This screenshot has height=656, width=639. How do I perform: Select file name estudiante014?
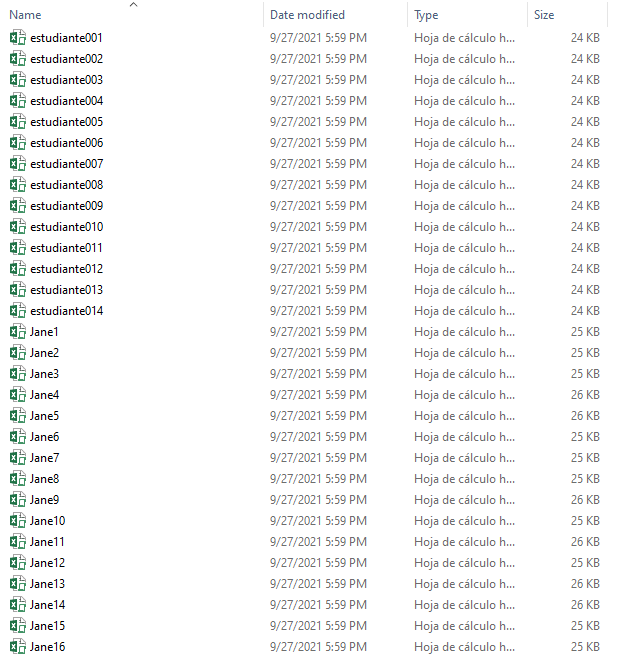[x=67, y=311]
